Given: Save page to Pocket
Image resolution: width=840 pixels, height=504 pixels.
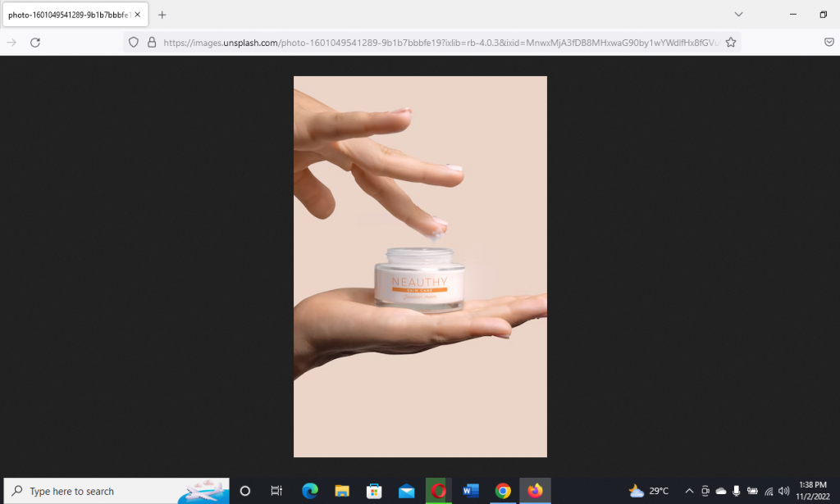Looking at the screenshot, I should pos(829,43).
